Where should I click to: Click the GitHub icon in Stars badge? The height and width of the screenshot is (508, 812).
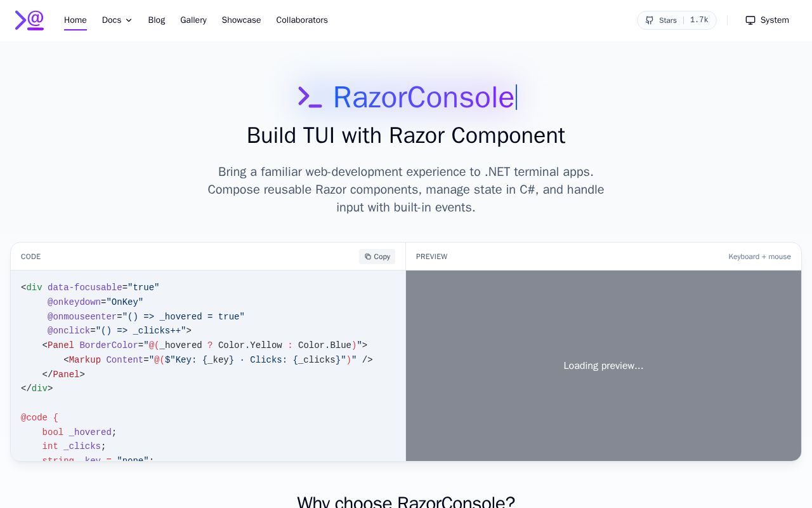pyautogui.click(x=650, y=20)
